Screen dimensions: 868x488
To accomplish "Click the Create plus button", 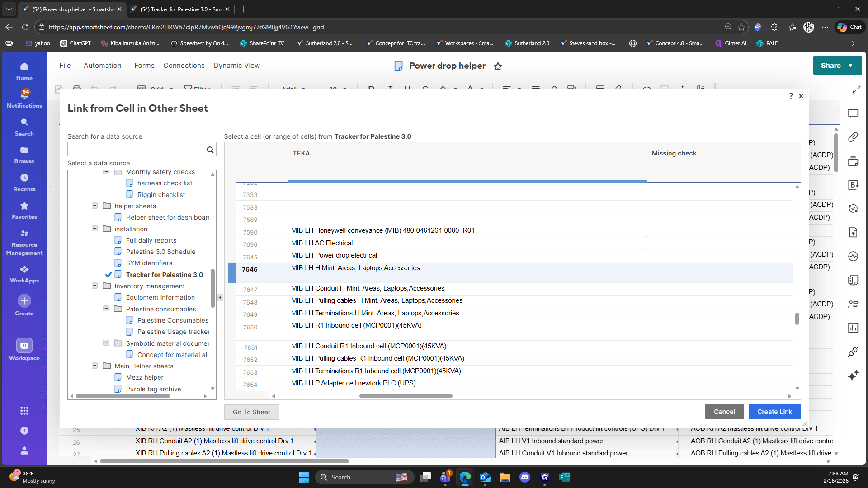I will (x=24, y=301).
